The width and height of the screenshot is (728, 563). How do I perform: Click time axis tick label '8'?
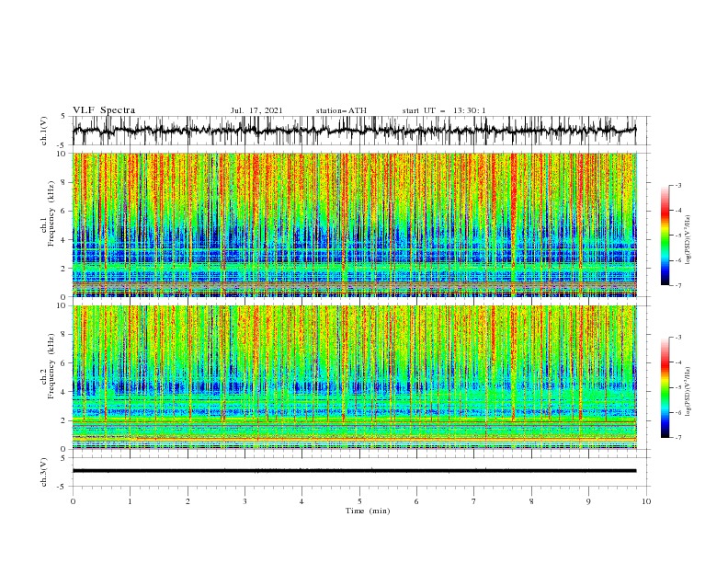(x=531, y=501)
